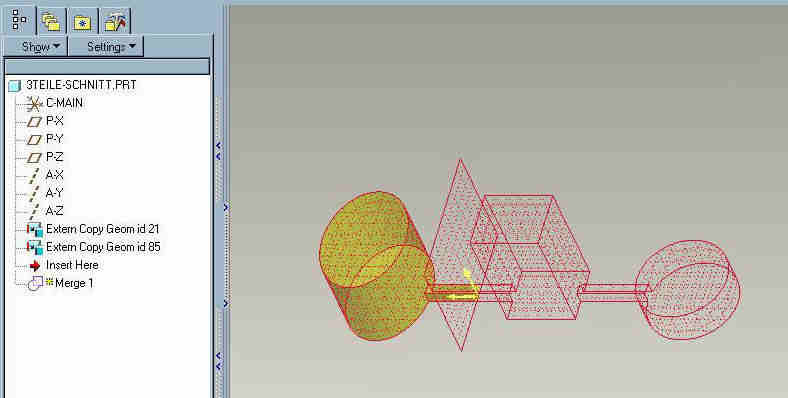This screenshot has width=788, height=398.
Task: Open the Model Tree tab icon
Action: pyautogui.click(x=19, y=20)
